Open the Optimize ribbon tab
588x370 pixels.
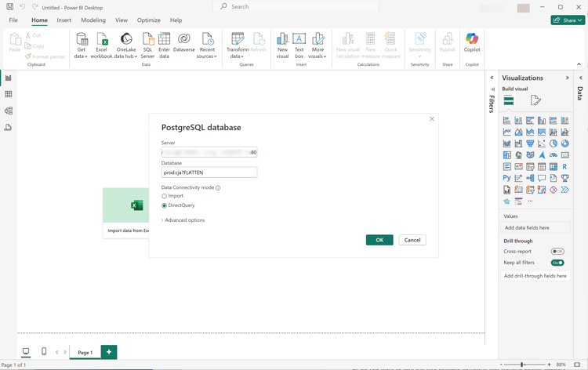(148, 20)
